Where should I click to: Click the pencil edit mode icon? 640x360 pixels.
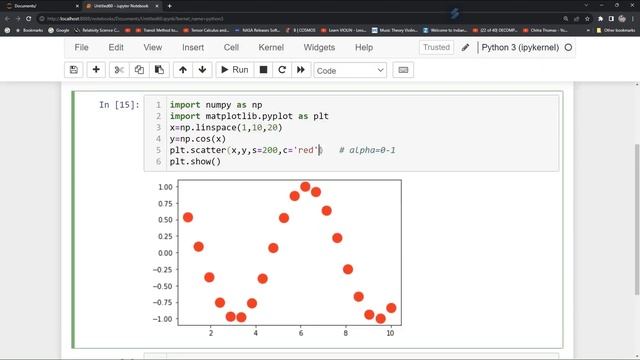click(465, 47)
